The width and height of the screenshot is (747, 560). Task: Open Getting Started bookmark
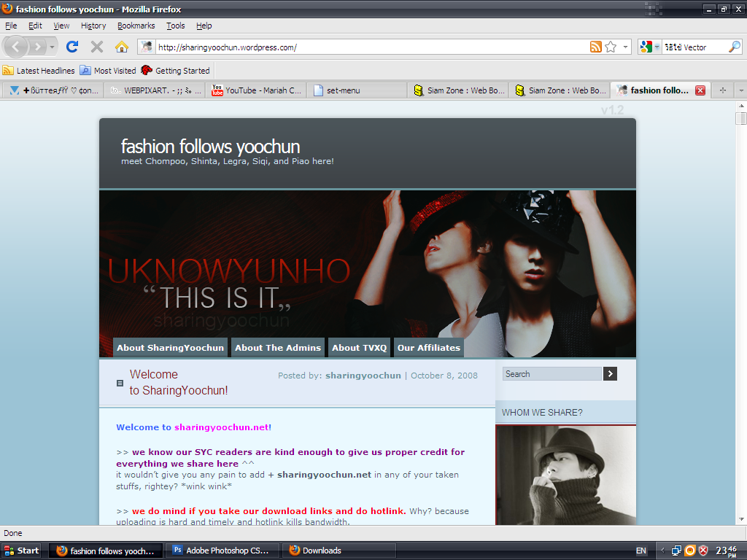(x=175, y=71)
